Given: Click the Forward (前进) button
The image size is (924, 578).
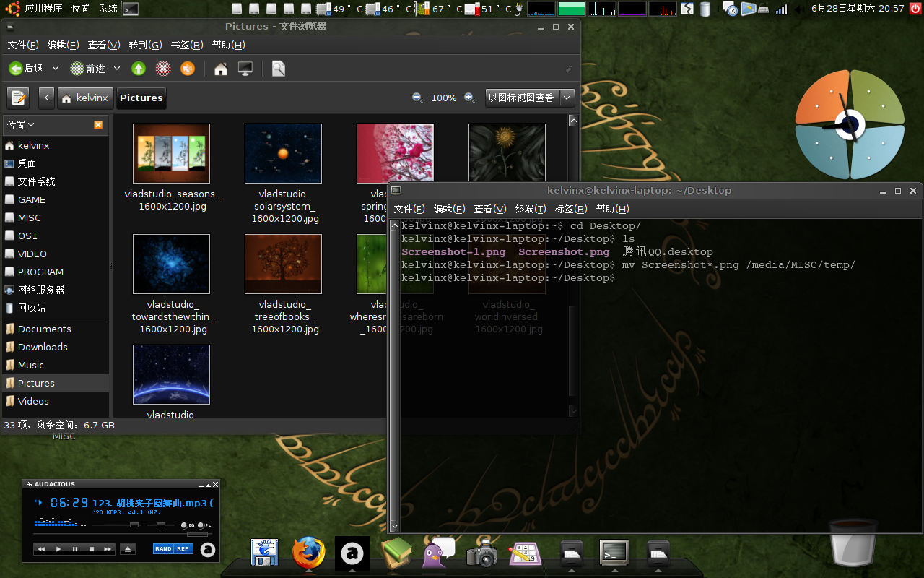Looking at the screenshot, I should 88,69.
